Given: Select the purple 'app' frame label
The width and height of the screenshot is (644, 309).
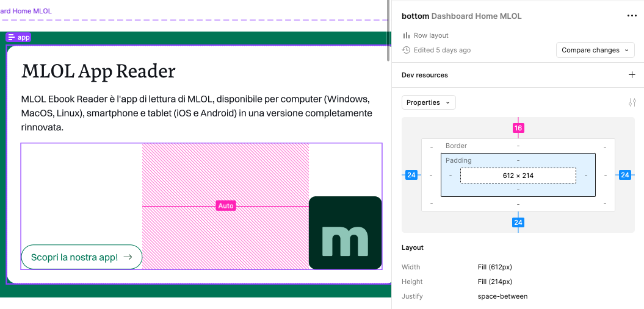Looking at the screenshot, I should point(18,37).
